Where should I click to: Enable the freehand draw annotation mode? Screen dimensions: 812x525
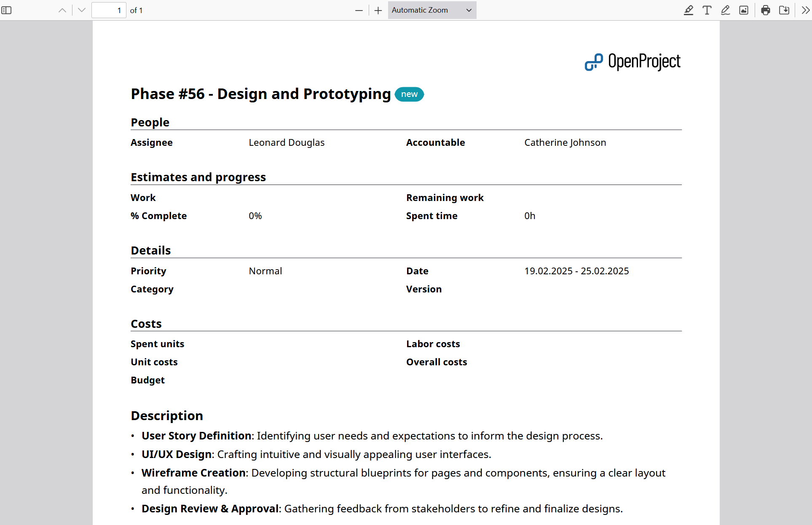pos(725,10)
